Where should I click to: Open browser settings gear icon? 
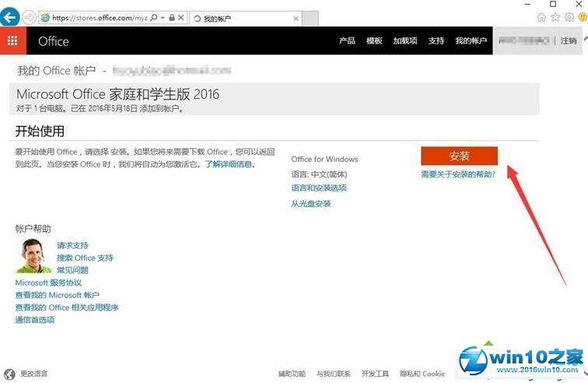[x=569, y=17]
